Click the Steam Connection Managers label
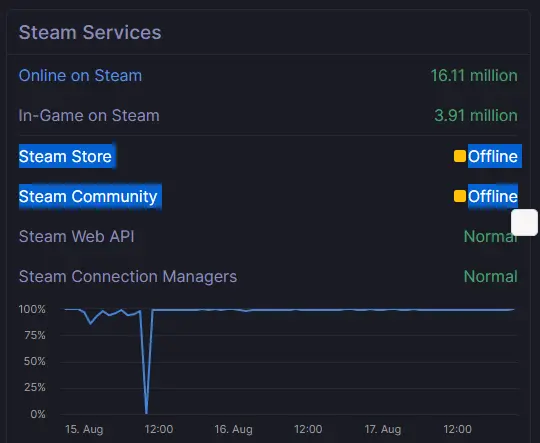Screen dimensions: 540x443 pos(128,276)
